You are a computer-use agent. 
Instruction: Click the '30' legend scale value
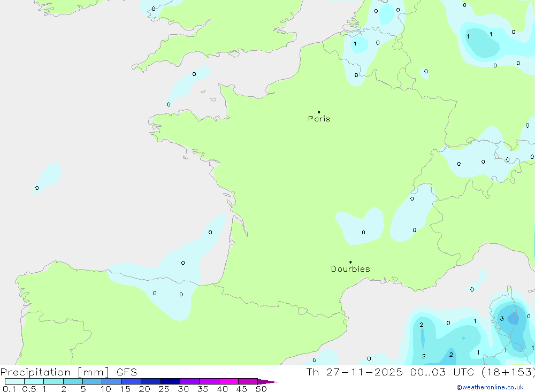pos(184,389)
